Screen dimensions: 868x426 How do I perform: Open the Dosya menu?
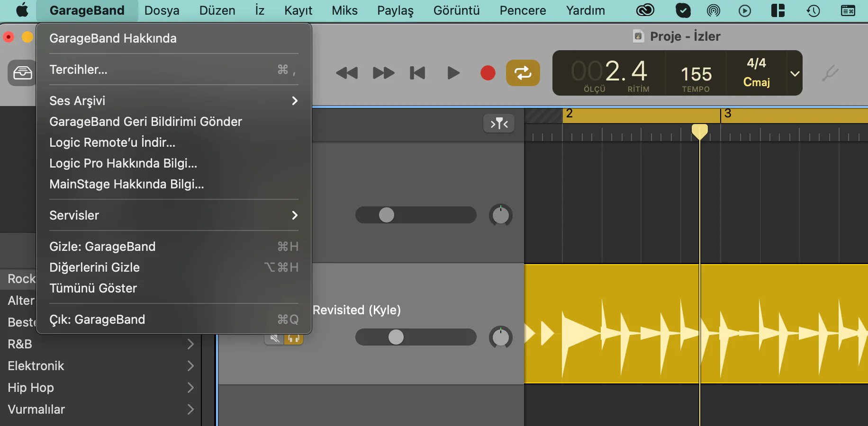[x=162, y=10]
